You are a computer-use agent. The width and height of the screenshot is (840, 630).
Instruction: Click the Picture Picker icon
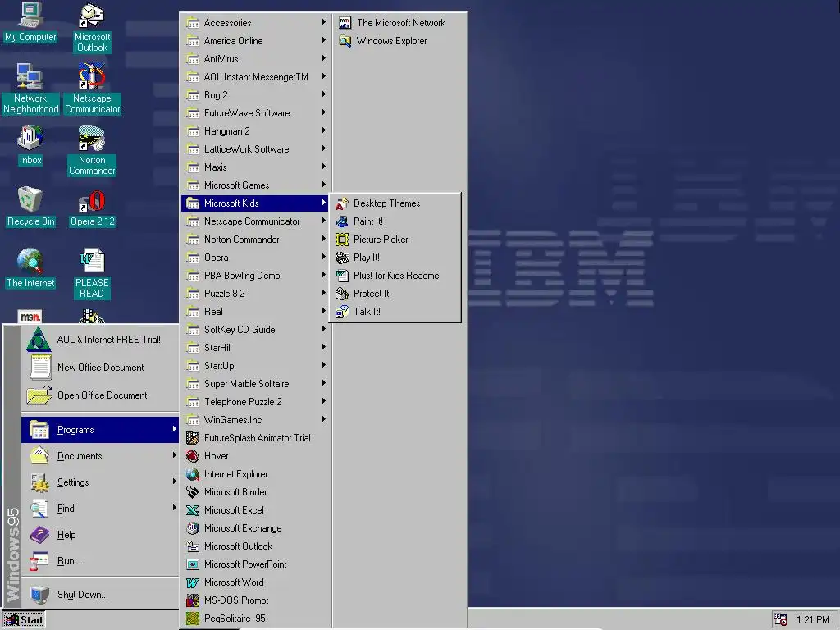pyautogui.click(x=342, y=240)
